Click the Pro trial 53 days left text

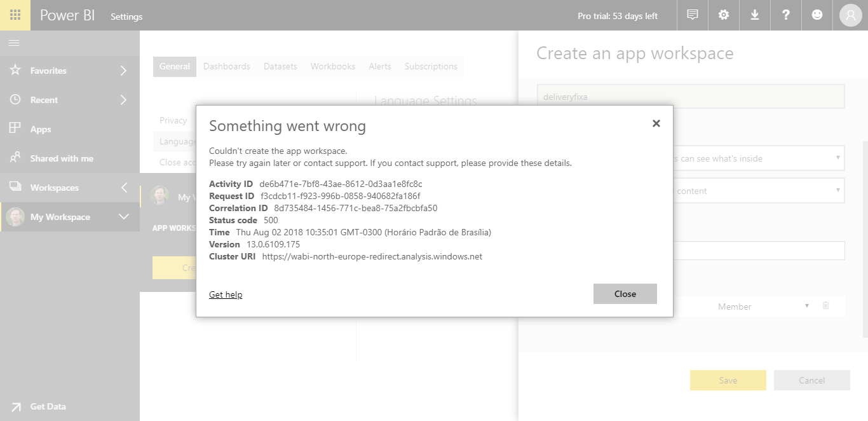[x=618, y=16]
